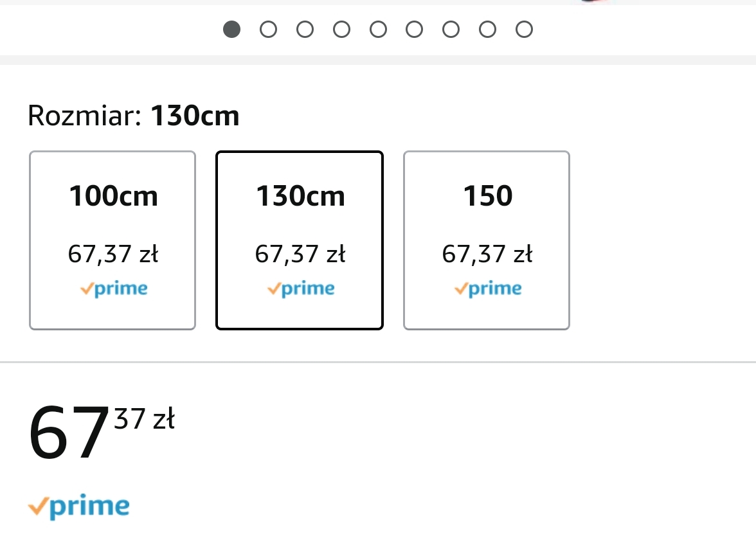Click the Rozmiar: 130cm label

[x=134, y=116]
